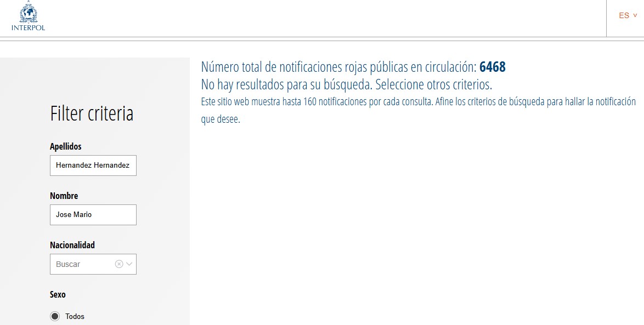
Task: Click the Nacionalidad field label
Action: (x=72, y=245)
